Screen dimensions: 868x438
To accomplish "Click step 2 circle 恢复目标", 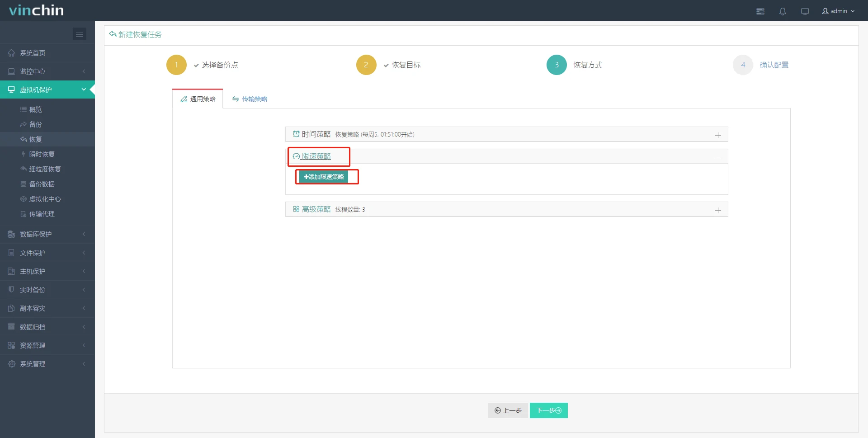I will (366, 65).
